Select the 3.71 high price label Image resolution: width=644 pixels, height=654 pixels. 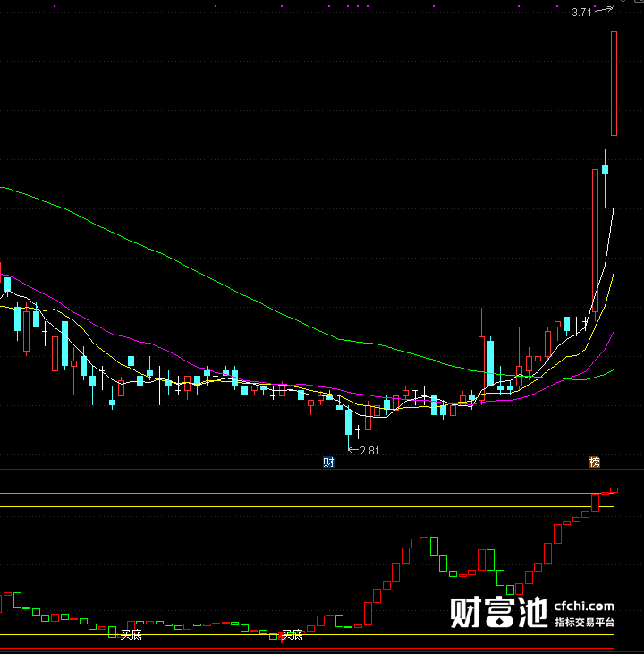pos(581,13)
